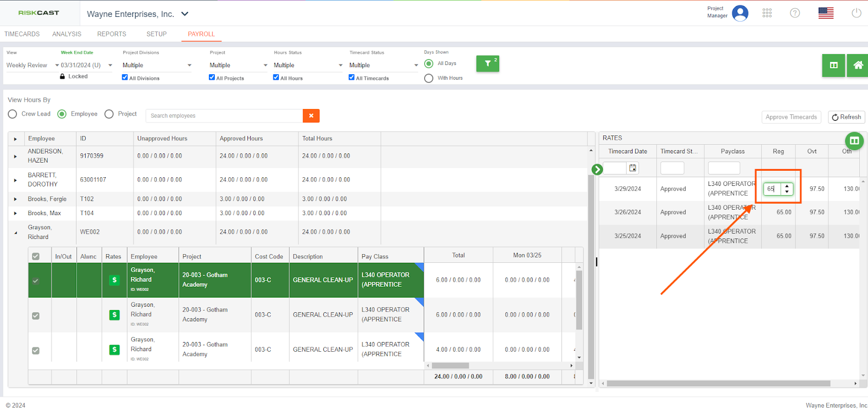
Task: Open the Rates panel column chooser icon
Action: point(854,141)
